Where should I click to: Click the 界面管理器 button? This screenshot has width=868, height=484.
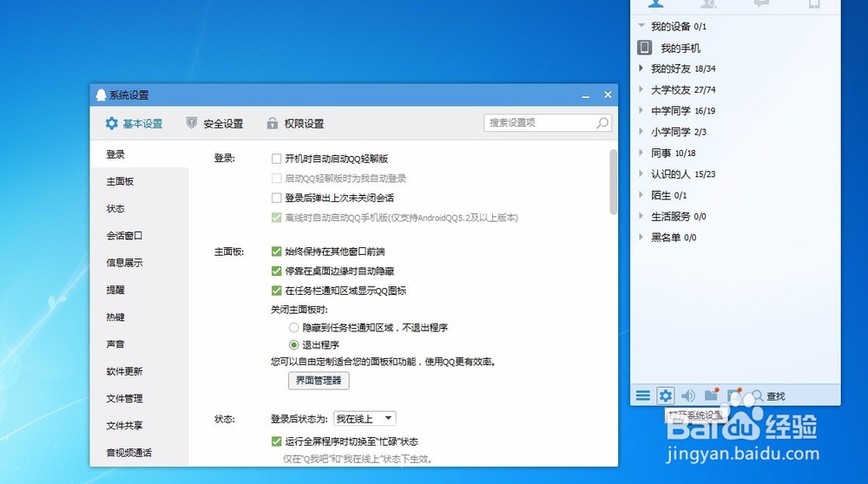coord(319,380)
